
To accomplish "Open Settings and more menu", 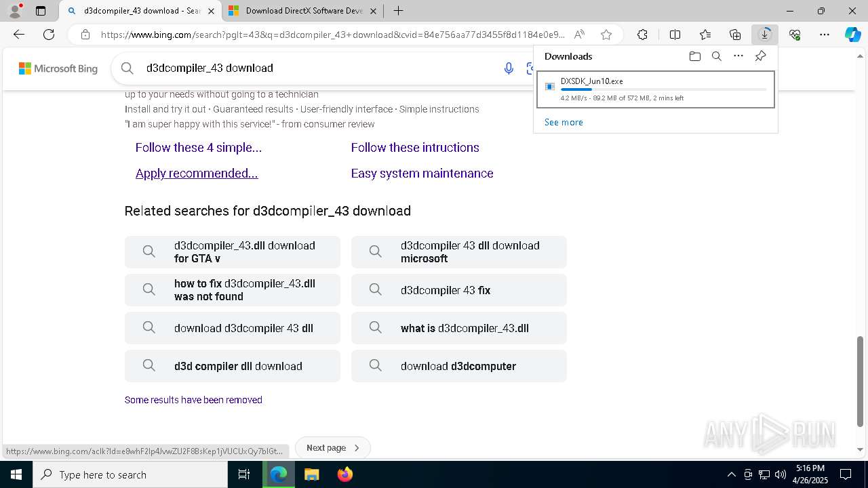I will [x=825, y=35].
